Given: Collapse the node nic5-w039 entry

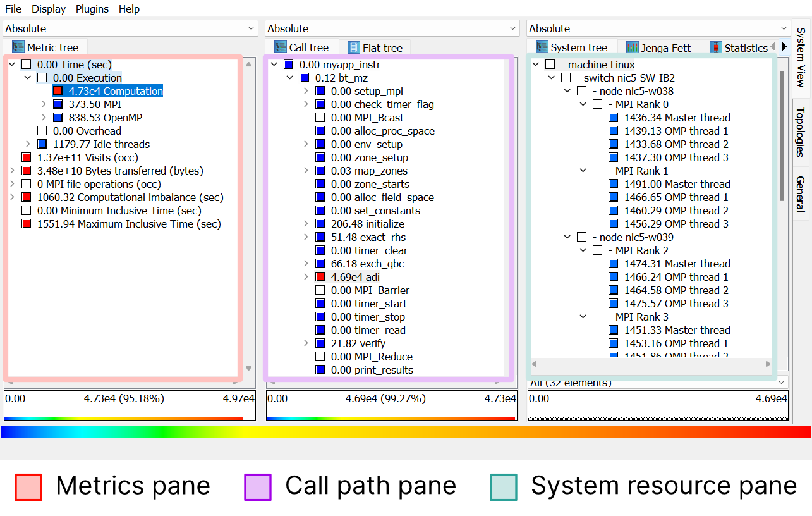Looking at the screenshot, I should [567, 237].
